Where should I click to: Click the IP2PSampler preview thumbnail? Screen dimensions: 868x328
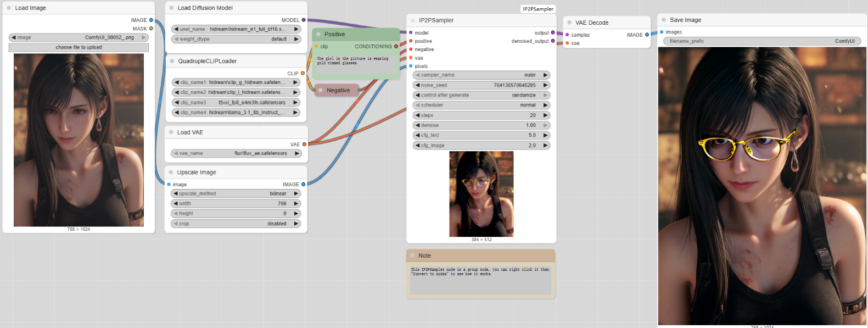point(481,194)
